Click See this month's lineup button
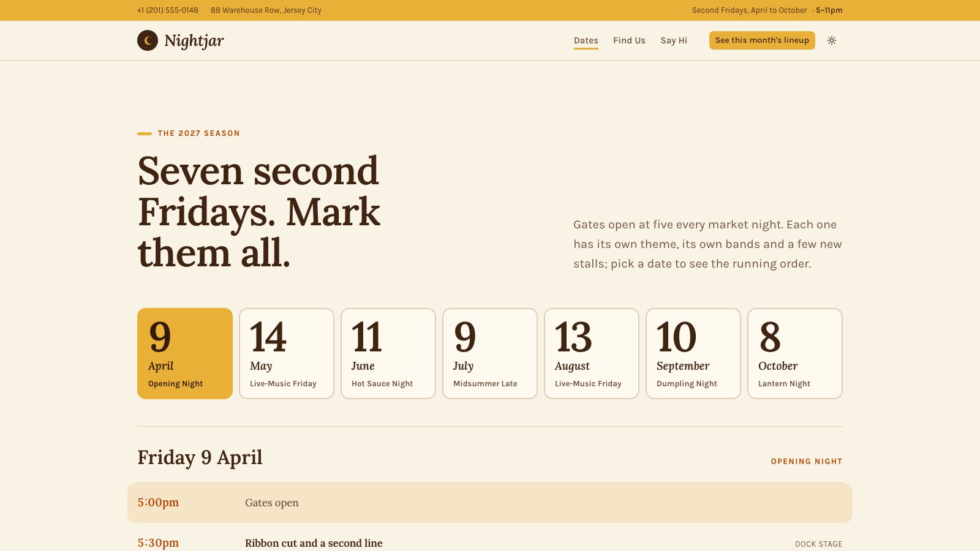Image resolution: width=980 pixels, height=551 pixels. [x=762, y=40]
